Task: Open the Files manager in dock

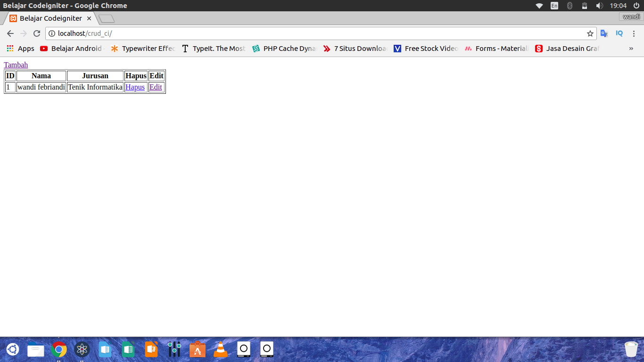Action: pyautogui.click(x=36, y=349)
